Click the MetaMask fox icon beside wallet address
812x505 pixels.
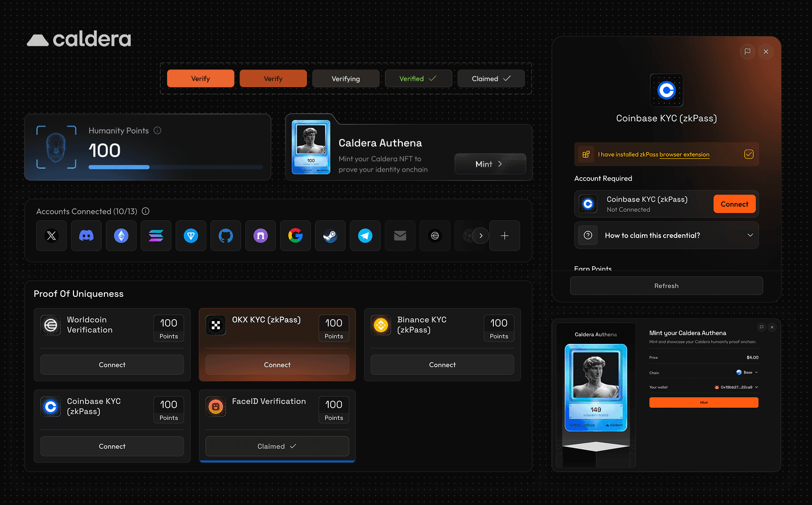click(x=717, y=387)
